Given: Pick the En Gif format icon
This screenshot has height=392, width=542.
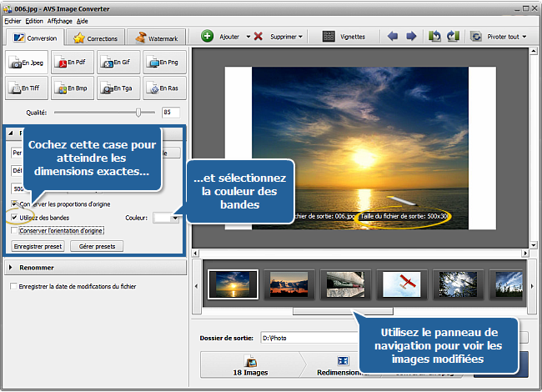Looking at the screenshot, I should coord(118,63).
